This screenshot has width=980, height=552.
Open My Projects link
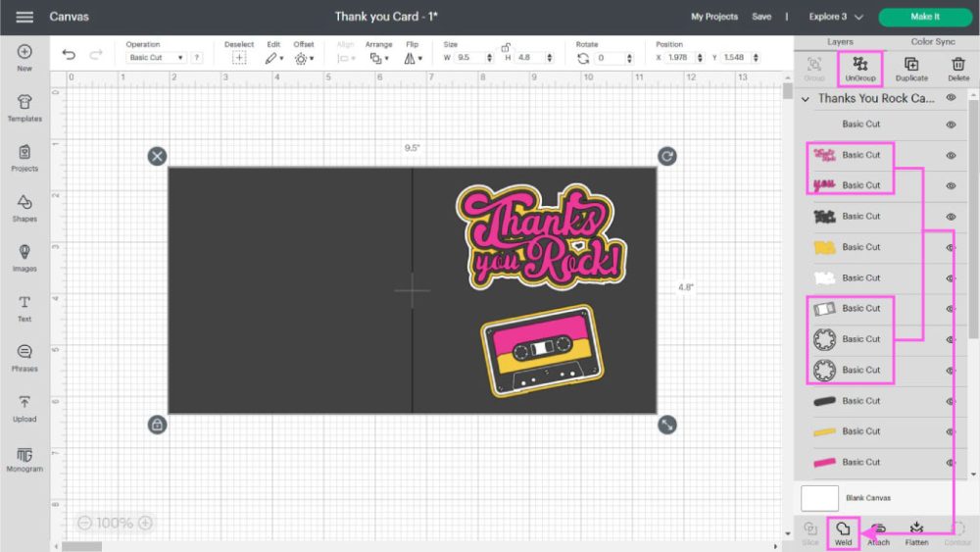click(x=713, y=17)
